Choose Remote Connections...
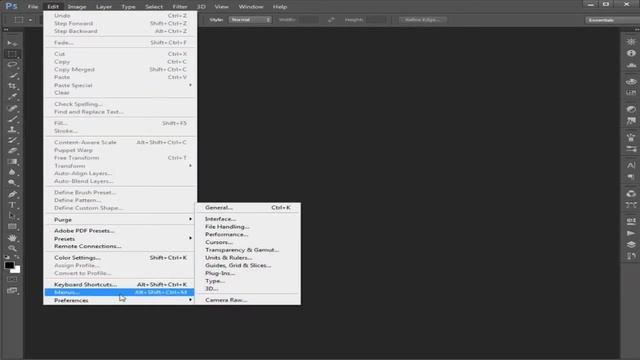This screenshot has height=360, width=640. [x=119, y=246]
